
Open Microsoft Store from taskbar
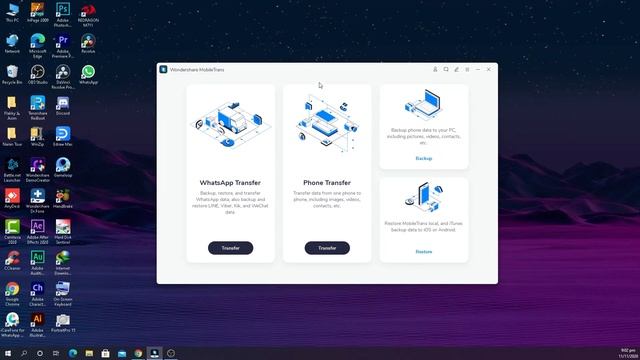(105, 353)
